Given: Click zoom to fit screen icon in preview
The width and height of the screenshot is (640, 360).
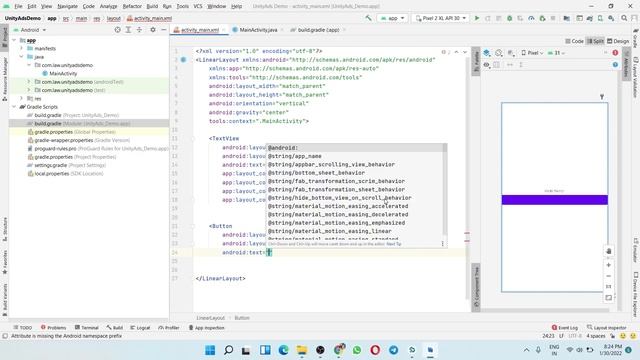Looking at the screenshot, I should coord(609,298).
